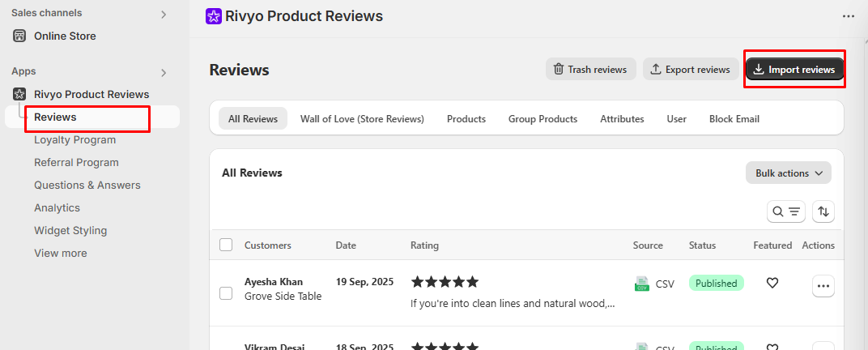Open the Block Email tab
This screenshot has width=868, height=350.
(x=734, y=118)
